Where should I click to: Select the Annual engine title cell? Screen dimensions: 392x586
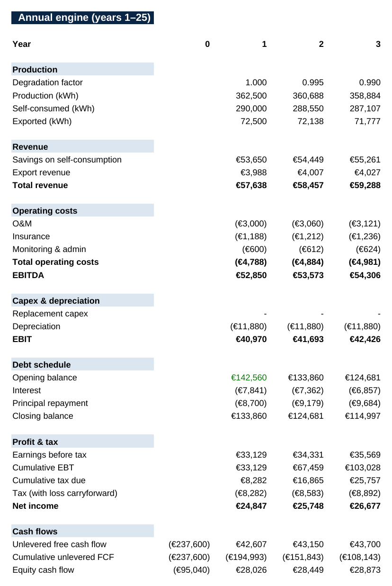point(82,18)
